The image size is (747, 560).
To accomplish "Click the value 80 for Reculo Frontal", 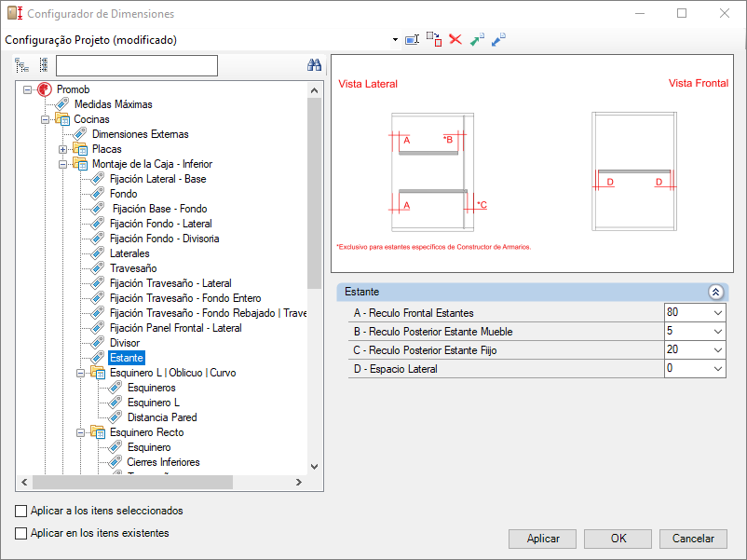I will [672, 312].
